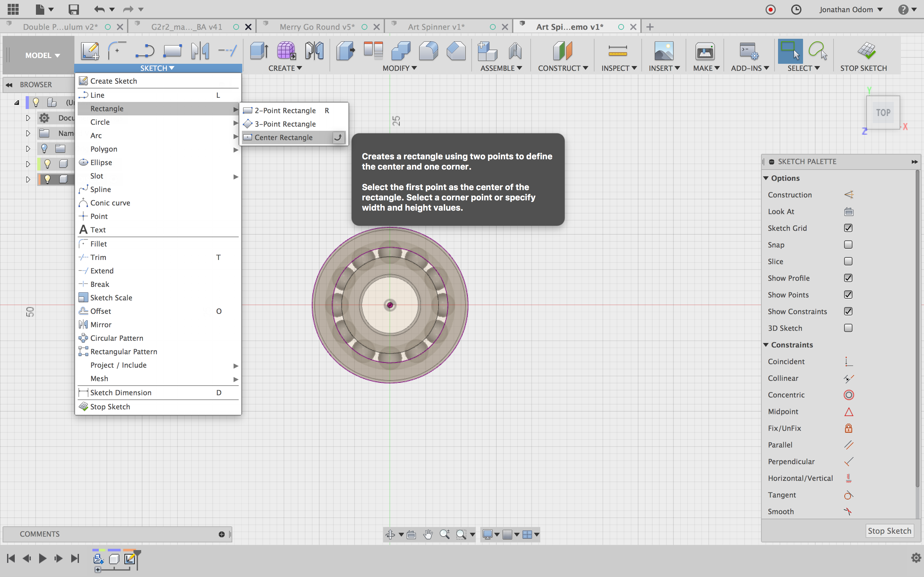This screenshot has width=924, height=577.
Task: Click the Measure ruler icon
Action: (617, 51)
